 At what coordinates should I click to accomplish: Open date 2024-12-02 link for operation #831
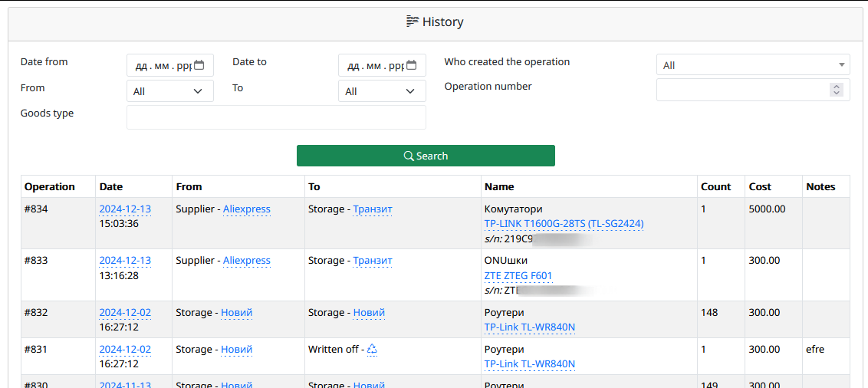[125, 350]
